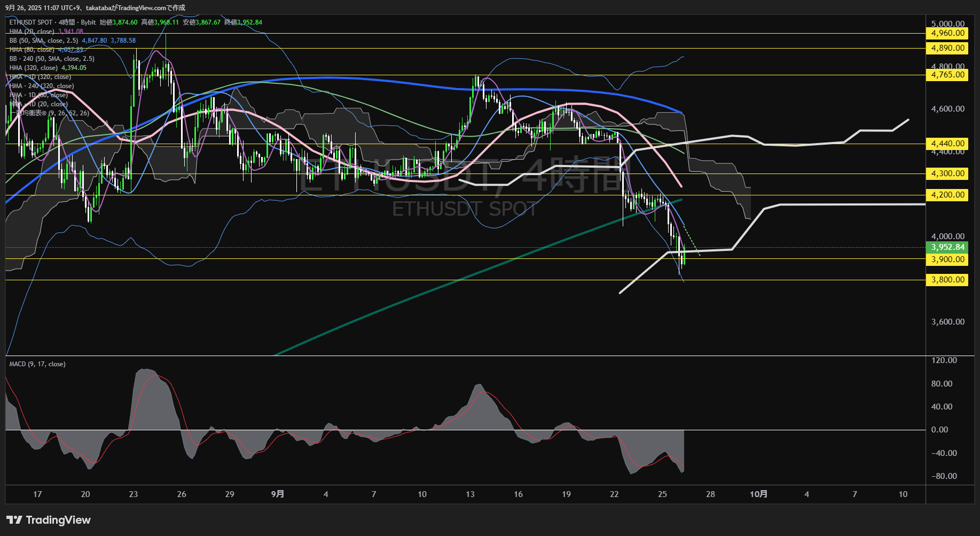Click the 3,600.00 price scale value
This screenshot has height=536, width=980.
(947, 322)
